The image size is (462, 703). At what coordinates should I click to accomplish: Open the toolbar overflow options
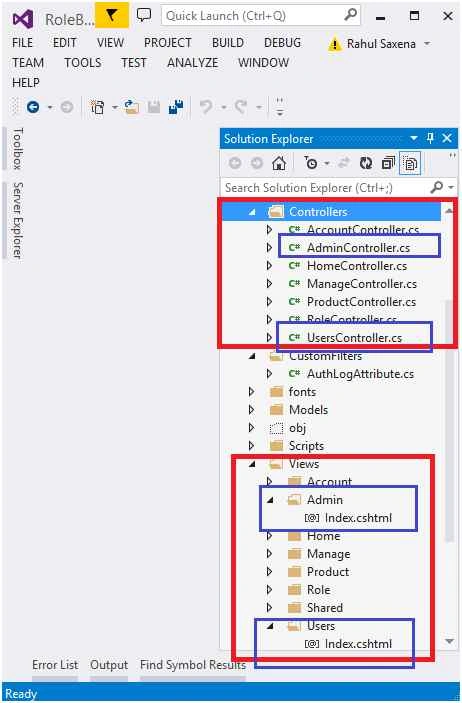[x=279, y=107]
